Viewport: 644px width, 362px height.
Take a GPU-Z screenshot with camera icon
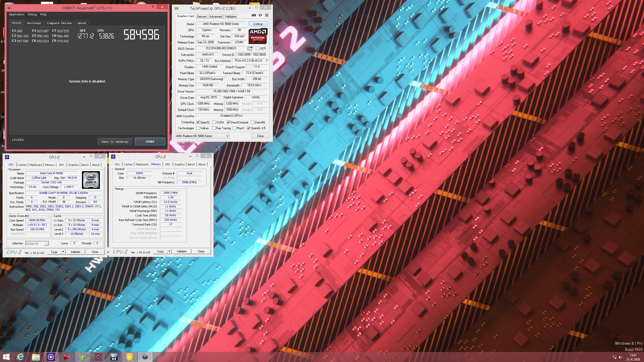pyautogui.click(x=254, y=15)
